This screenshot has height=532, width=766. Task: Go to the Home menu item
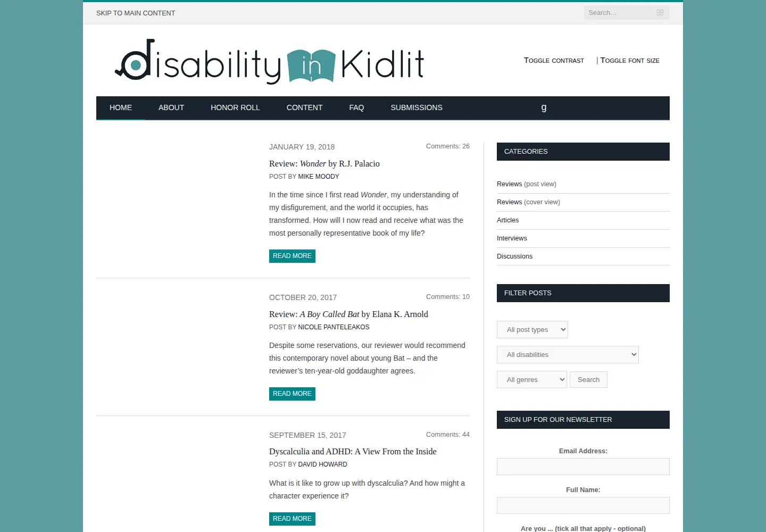pyautogui.click(x=121, y=107)
